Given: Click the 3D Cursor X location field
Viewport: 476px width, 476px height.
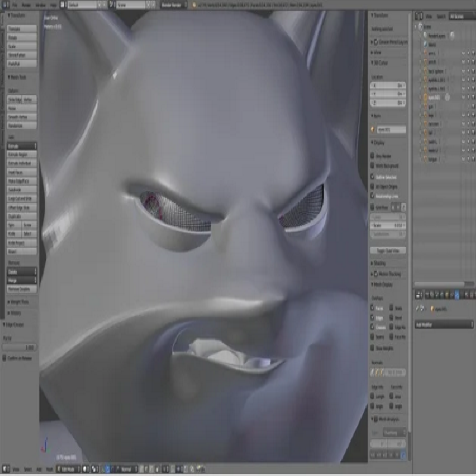Looking at the screenshot, I should (388, 86).
